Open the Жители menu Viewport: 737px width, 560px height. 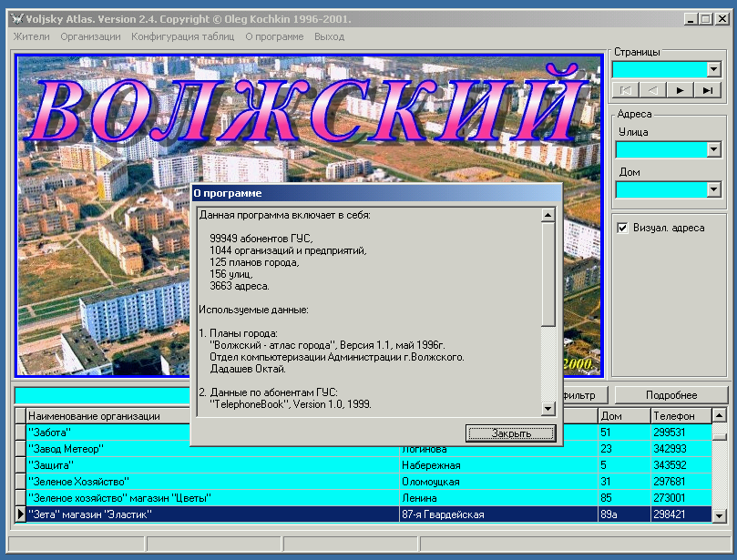point(31,36)
